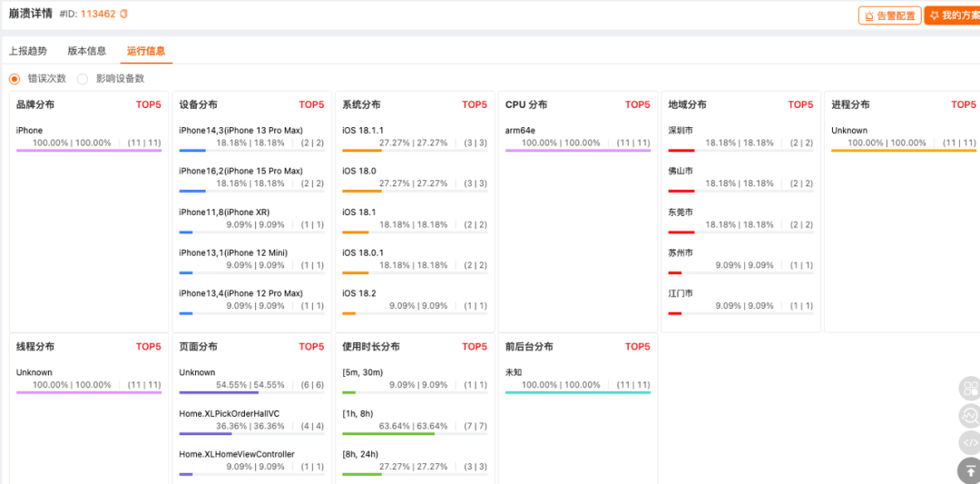980x484 pixels.
Task: Select the 错误次数 radio button
Action: (14, 79)
